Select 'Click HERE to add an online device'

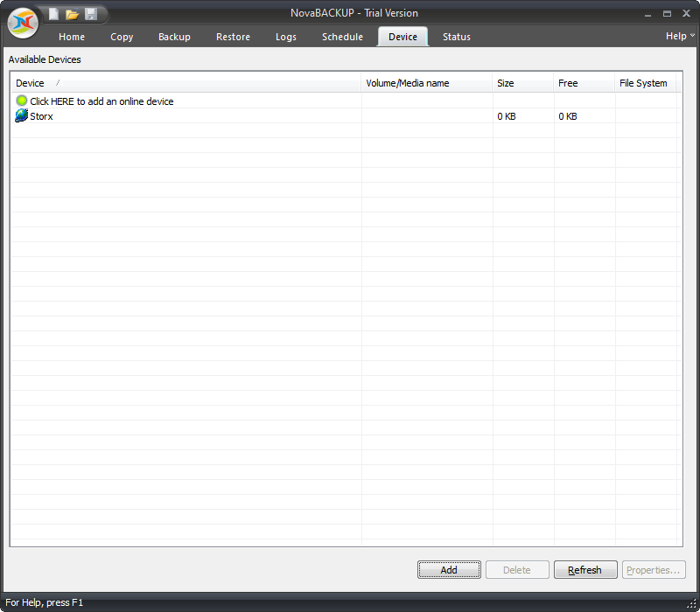point(101,101)
